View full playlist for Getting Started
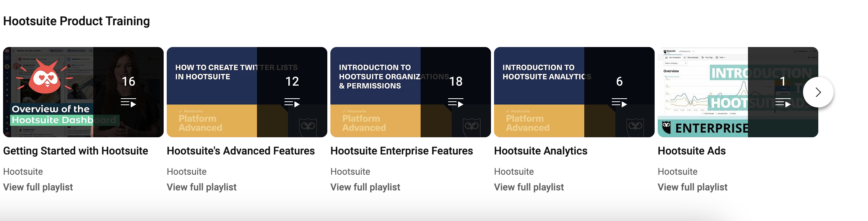This screenshot has height=221, width=868. (x=38, y=187)
